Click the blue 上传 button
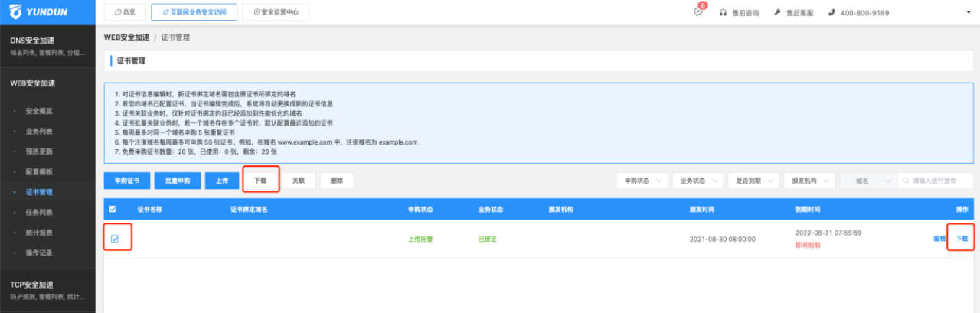This screenshot has width=980, height=313. coord(220,181)
